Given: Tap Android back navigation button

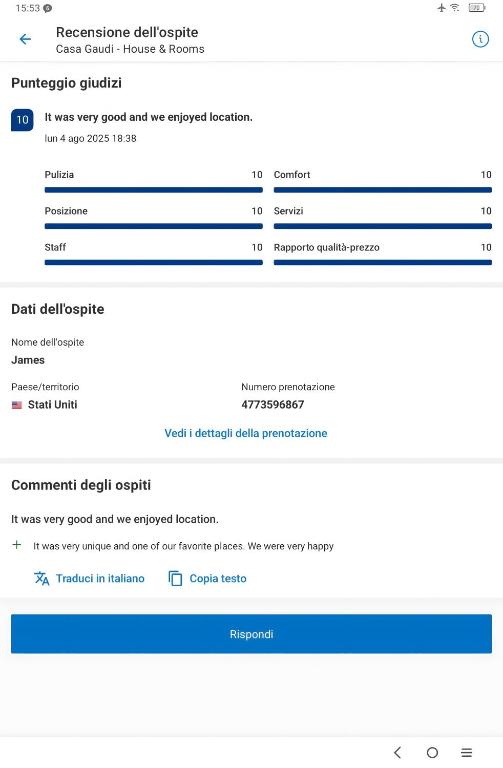Looking at the screenshot, I should pos(398,752).
